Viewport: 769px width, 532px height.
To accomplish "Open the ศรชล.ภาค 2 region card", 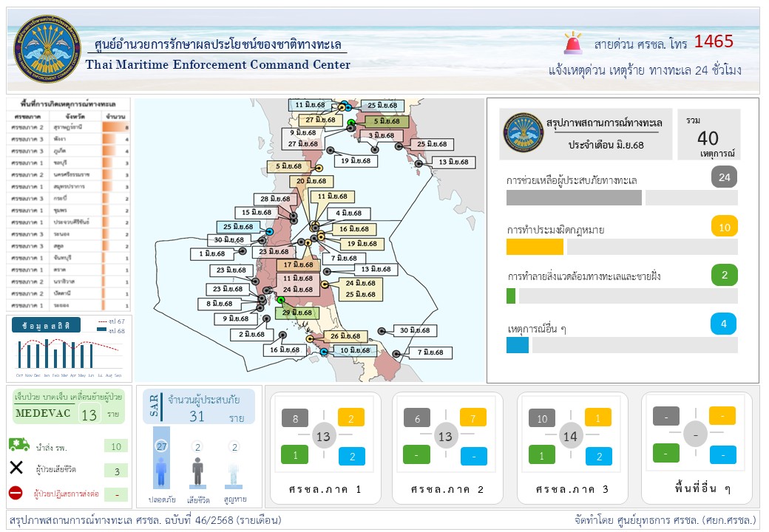I will (447, 447).
